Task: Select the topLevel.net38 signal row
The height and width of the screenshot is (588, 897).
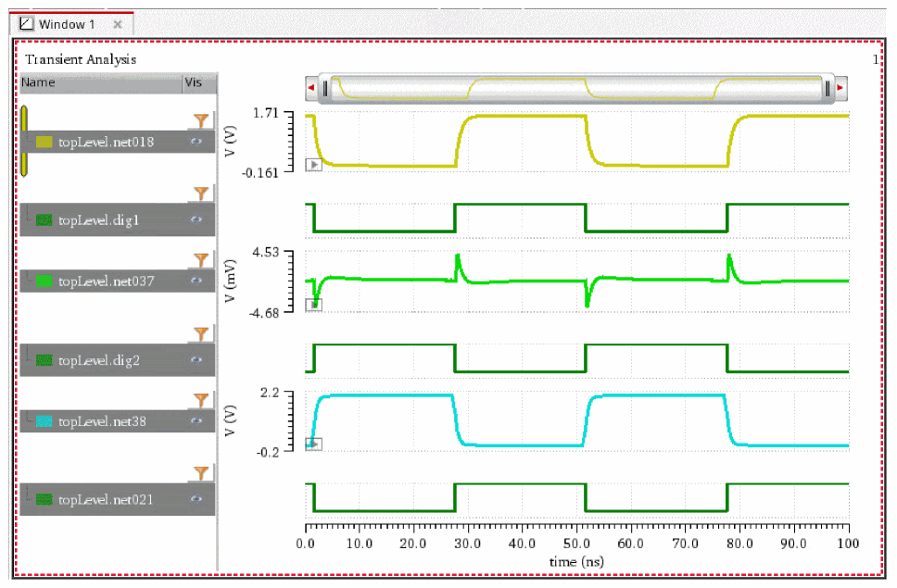Action: click(118, 420)
